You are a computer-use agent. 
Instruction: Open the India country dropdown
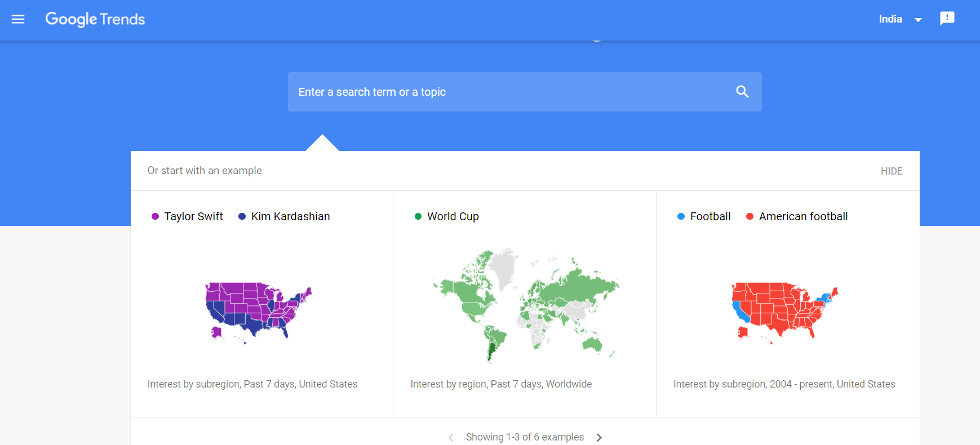point(900,19)
